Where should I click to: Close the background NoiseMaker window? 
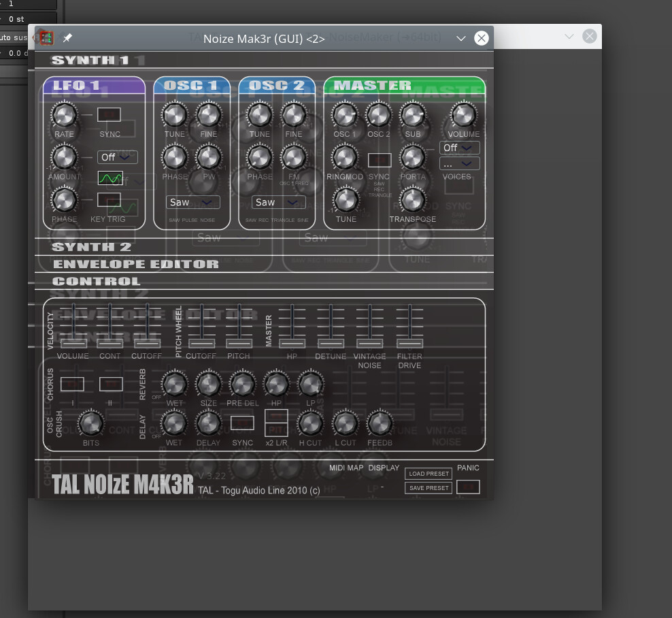(x=589, y=37)
